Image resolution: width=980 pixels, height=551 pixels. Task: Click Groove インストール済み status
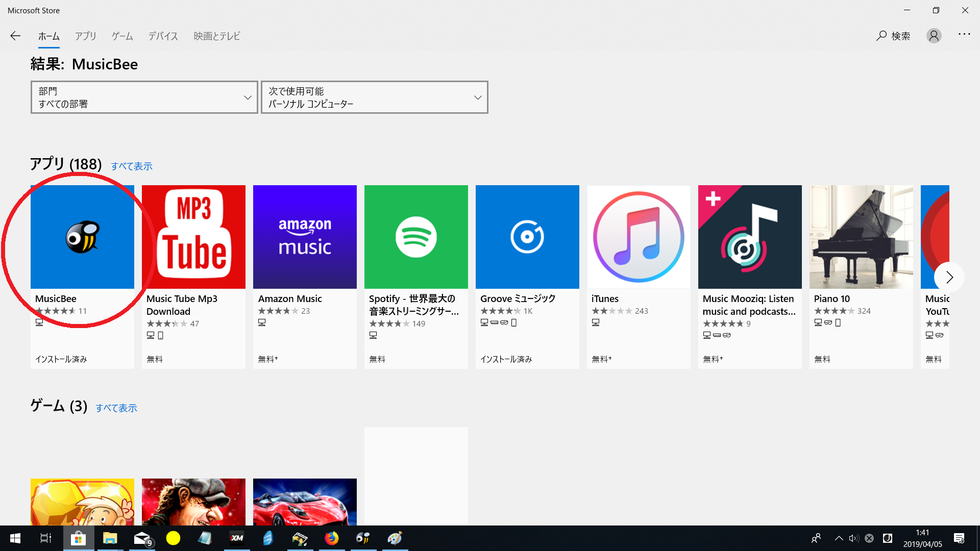(506, 359)
